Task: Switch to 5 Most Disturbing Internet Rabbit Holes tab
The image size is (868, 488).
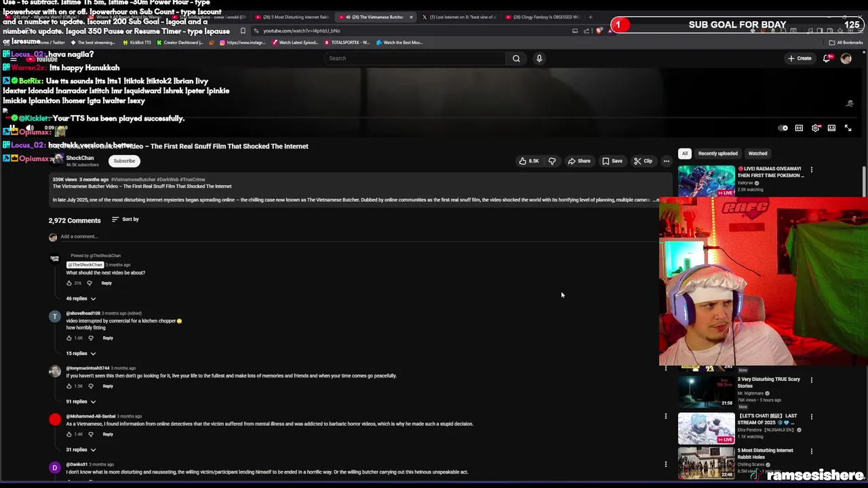Action: [x=292, y=17]
